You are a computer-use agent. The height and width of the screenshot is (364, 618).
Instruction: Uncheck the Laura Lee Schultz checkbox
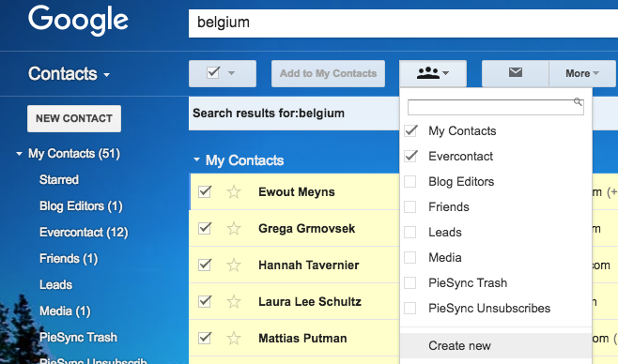(x=205, y=301)
